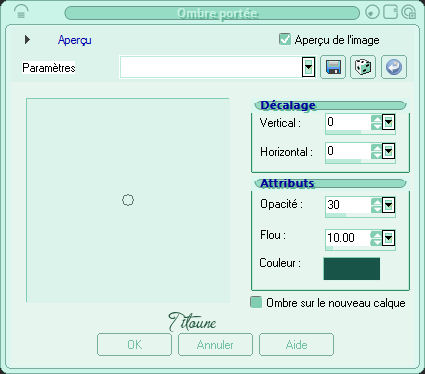Click the randomize parameters dice icon
Image resolution: width=425 pixels, height=374 pixels.
point(363,67)
